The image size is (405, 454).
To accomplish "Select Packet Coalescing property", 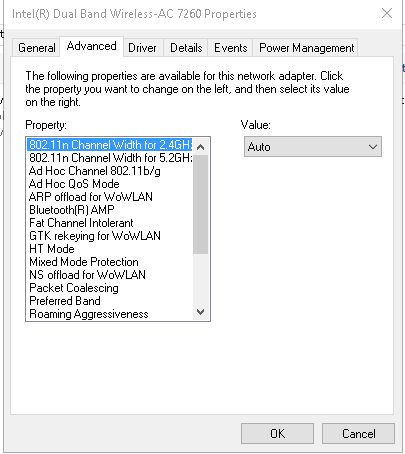I will pyautogui.click(x=110, y=288).
